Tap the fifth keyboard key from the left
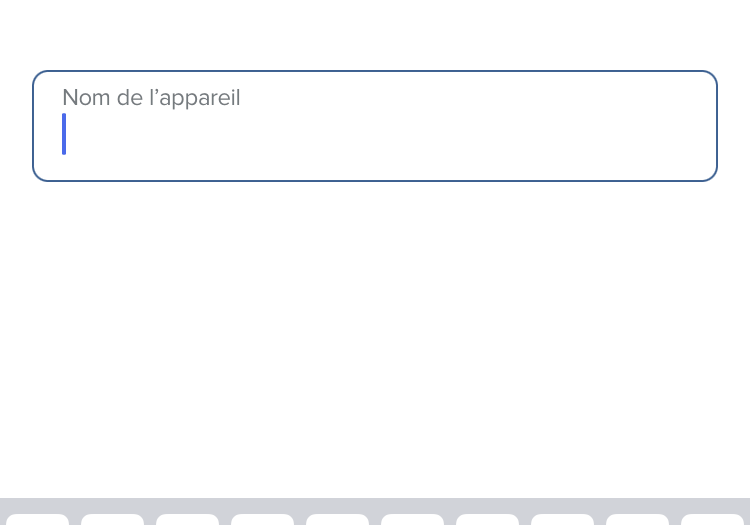The width and height of the screenshot is (750, 525). point(337,520)
